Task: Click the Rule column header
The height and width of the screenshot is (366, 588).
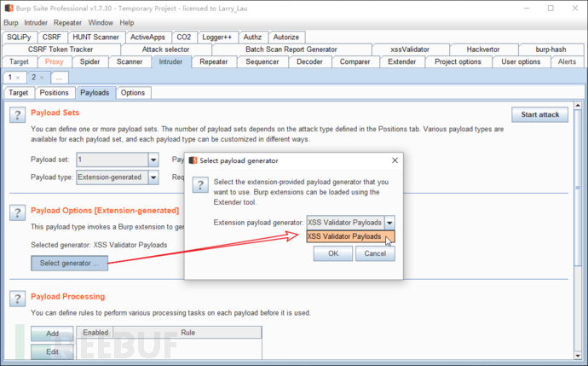Action: click(187, 333)
